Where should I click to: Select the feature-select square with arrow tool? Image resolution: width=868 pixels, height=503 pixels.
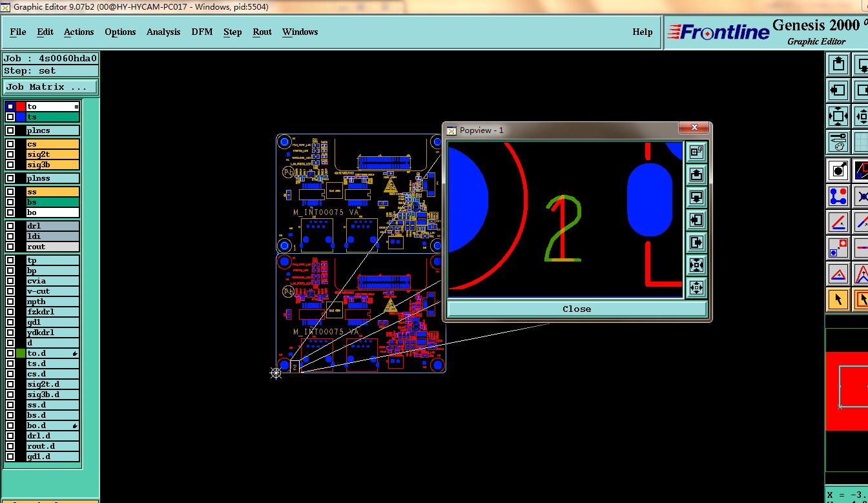point(838,170)
